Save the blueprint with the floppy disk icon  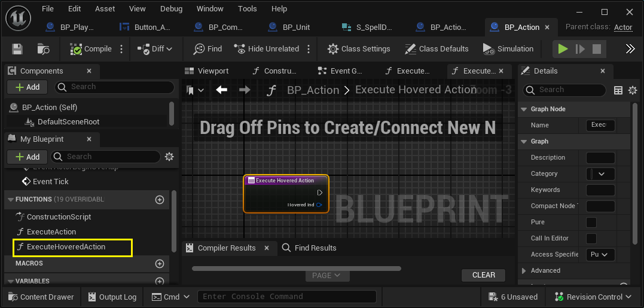pos(17,49)
